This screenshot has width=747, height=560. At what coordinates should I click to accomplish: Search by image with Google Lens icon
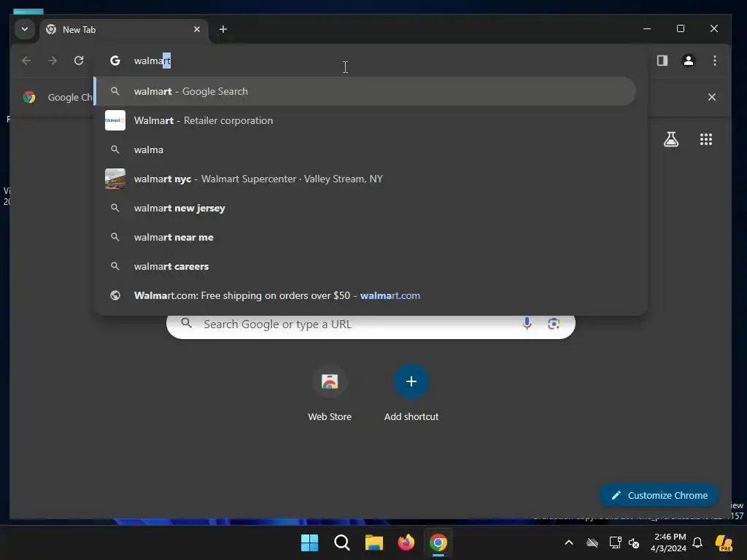tap(554, 324)
